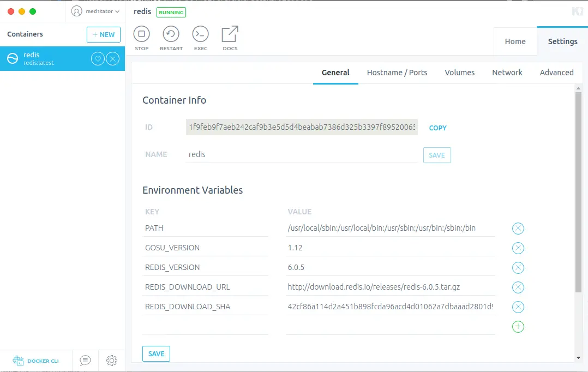The width and height of the screenshot is (588, 372).
Task: Open the med1tator account dropdown
Action: [x=95, y=11]
